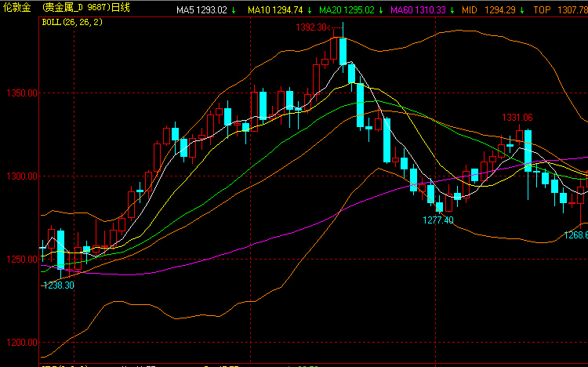
Task: Click the down arrow next to MA10 value
Action: pyautogui.click(x=310, y=10)
